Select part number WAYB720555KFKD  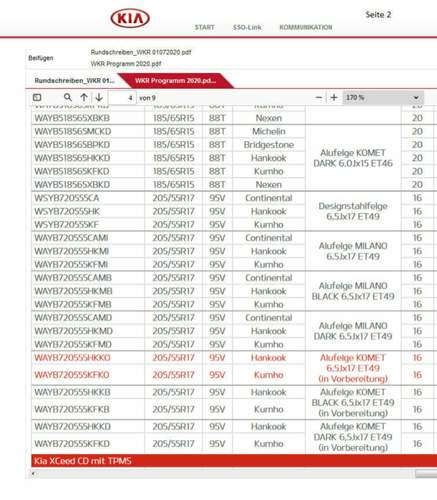(72, 444)
